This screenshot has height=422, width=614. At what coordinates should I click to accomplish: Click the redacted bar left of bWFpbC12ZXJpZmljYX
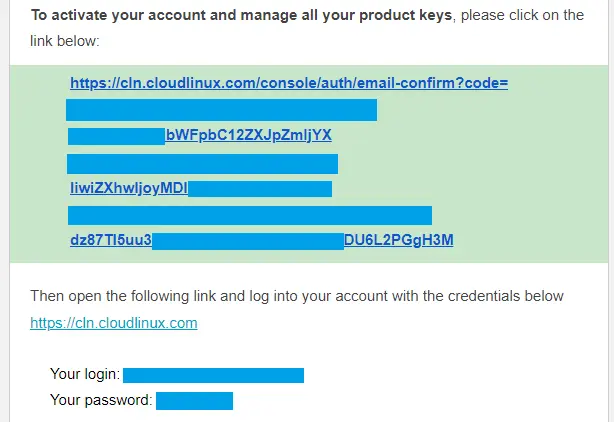tap(116, 135)
